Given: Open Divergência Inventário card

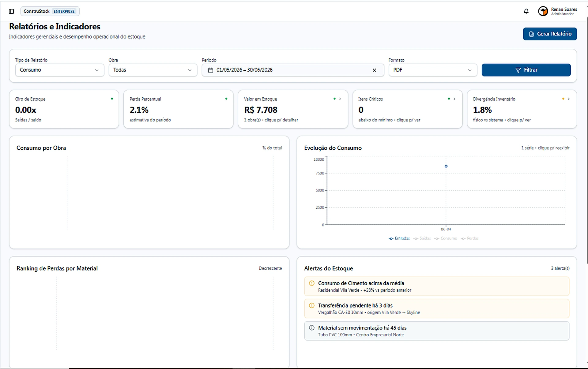Looking at the screenshot, I should click(x=522, y=109).
